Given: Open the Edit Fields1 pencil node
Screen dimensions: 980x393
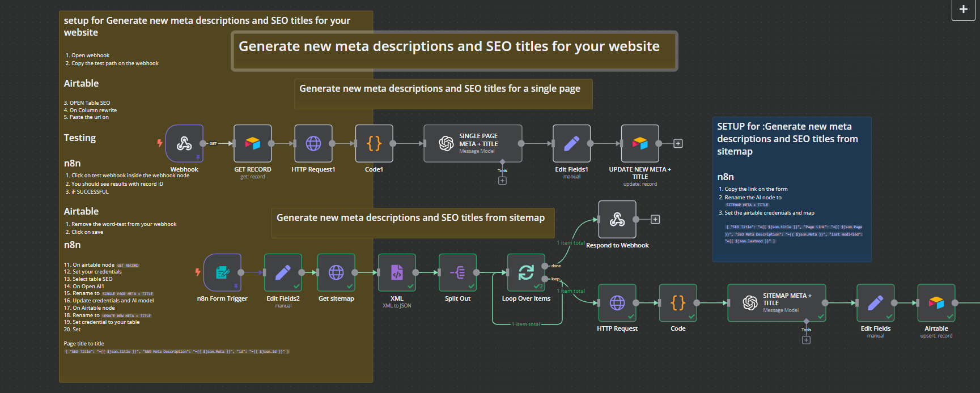Looking at the screenshot, I should pyautogui.click(x=571, y=143).
